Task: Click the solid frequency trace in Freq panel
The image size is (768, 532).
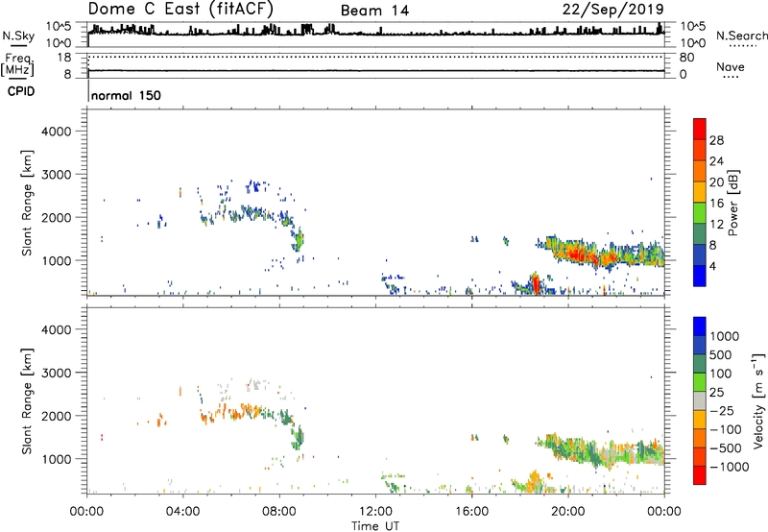Action: tap(375, 71)
